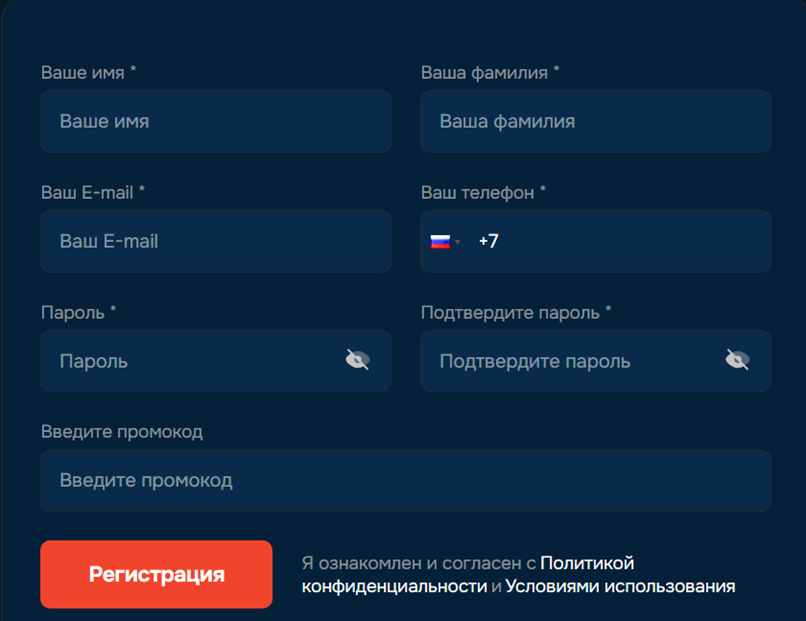Reveal the confirm password field contents
This screenshot has height=621, width=806.
(737, 361)
